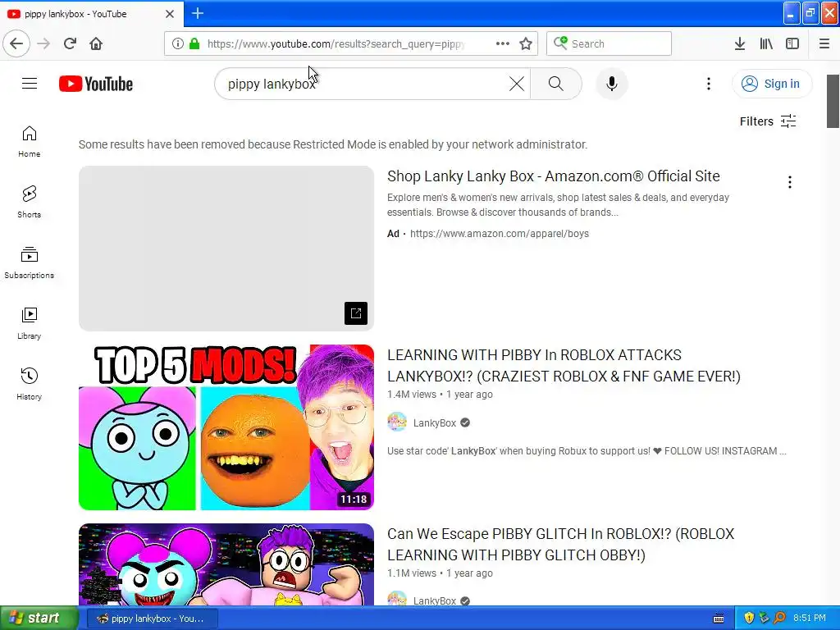This screenshot has height=630, width=840.
Task: Click LankyBox channel avatar of first video
Action: click(397, 422)
